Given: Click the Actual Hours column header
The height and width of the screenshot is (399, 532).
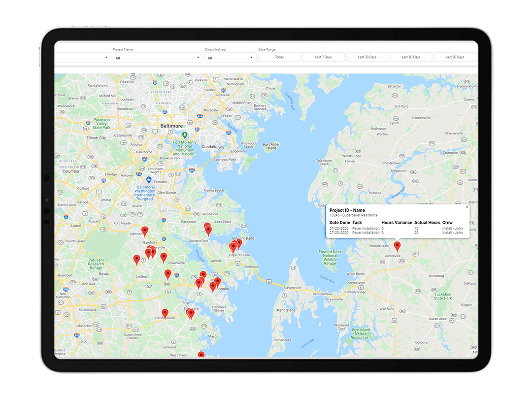Looking at the screenshot, I should pyautogui.click(x=427, y=223).
